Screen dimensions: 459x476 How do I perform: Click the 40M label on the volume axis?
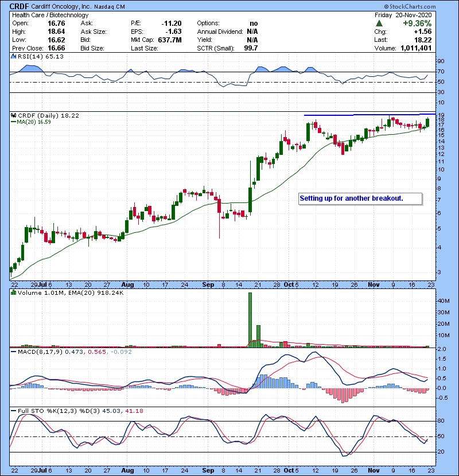tap(444, 301)
